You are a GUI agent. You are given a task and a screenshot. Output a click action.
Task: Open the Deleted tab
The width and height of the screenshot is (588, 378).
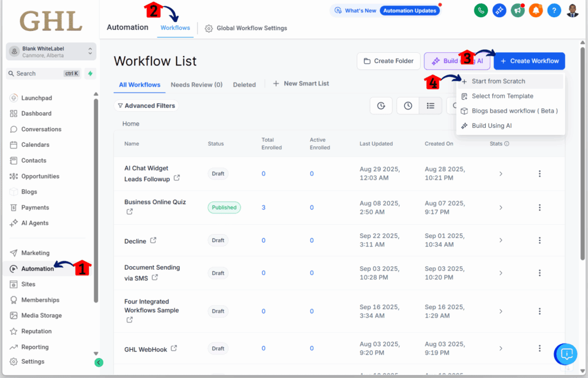click(x=244, y=85)
